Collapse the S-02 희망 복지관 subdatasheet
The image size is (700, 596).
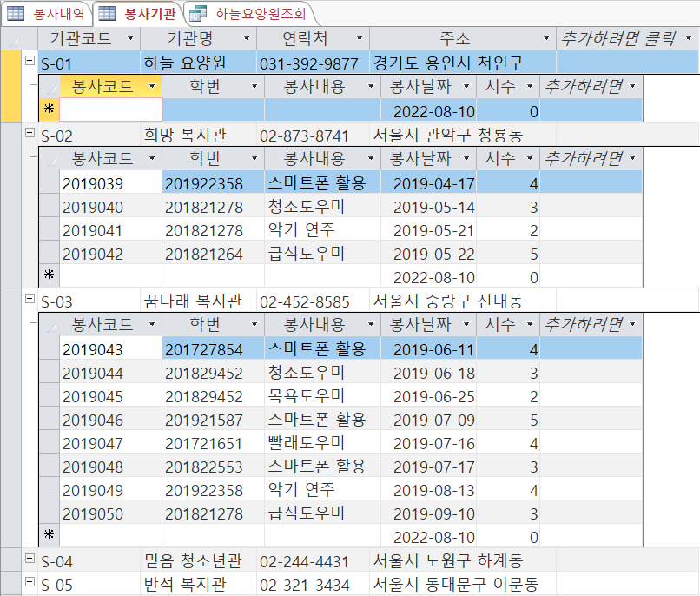31,134
